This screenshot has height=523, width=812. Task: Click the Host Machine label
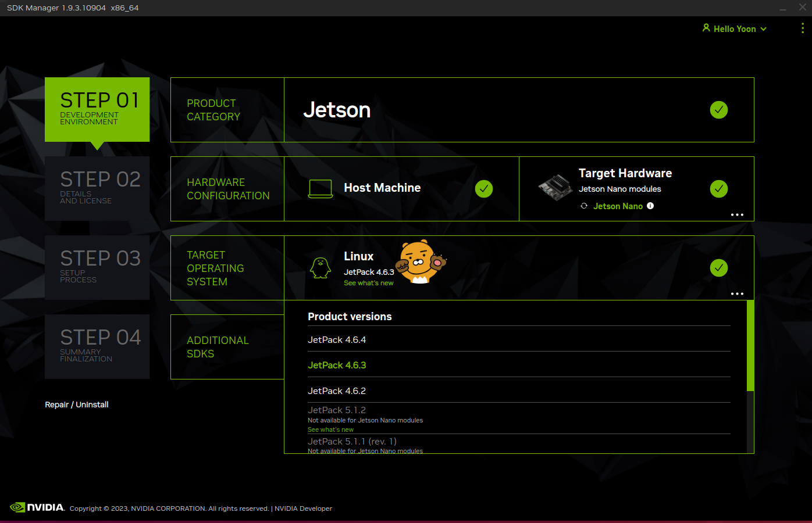point(382,188)
